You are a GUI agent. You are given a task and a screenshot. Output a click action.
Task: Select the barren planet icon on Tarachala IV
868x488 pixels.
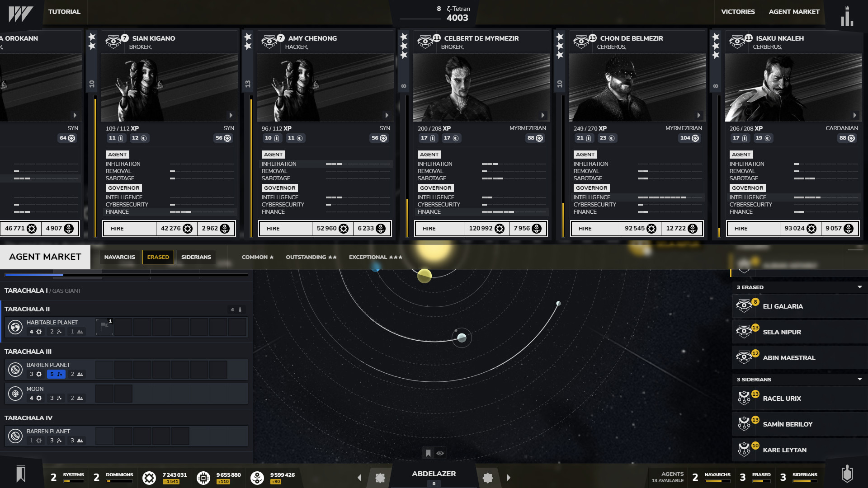coord(16,435)
